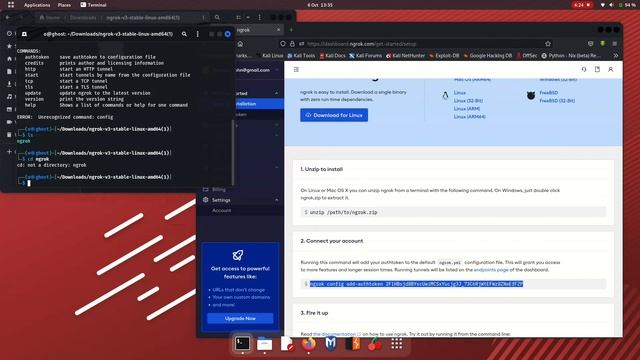Expand the gmail account dropdown in sidebar
640x360 pixels.
pos(277,70)
